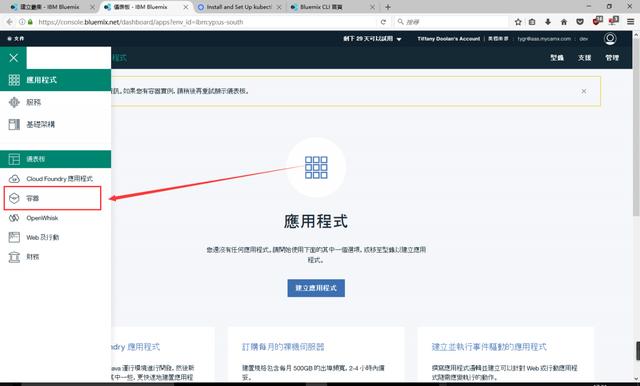Close the left navigation menu with X

tap(13, 58)
